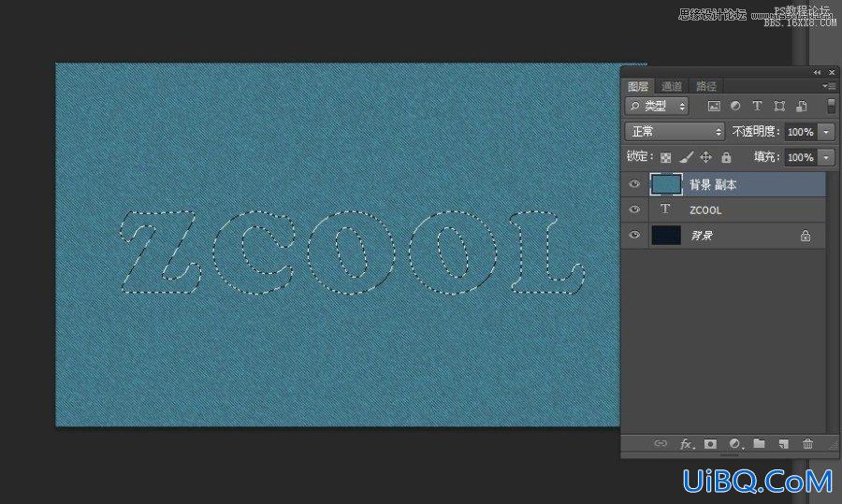The height and width of the screenshot is (504, 842).
Task: Open the 正常 blend mode dropdown
Action: click(x=675, y=132)
